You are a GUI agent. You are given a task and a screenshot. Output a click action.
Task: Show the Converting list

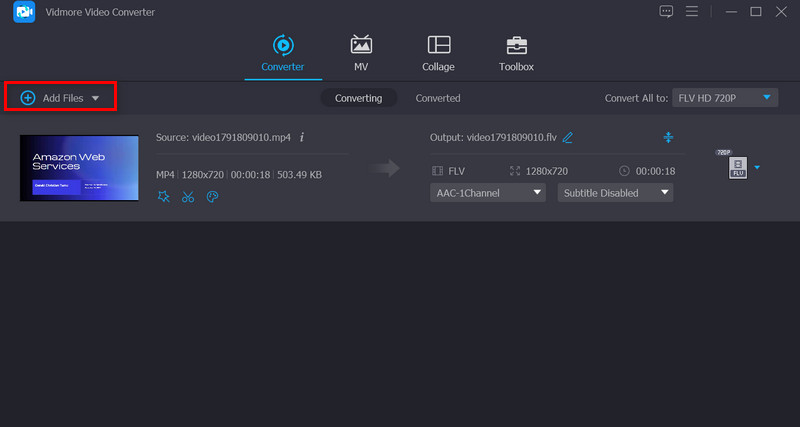pos(358,98)
